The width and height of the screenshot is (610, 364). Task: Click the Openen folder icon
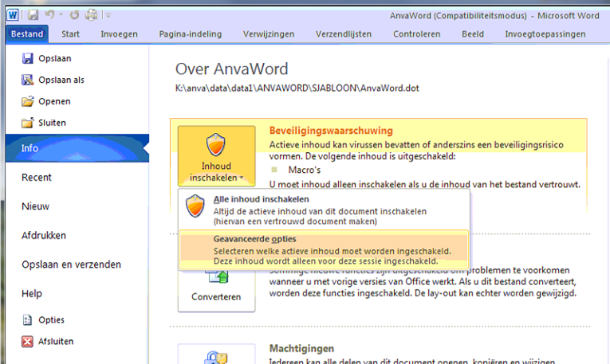[x=28, y=101]
